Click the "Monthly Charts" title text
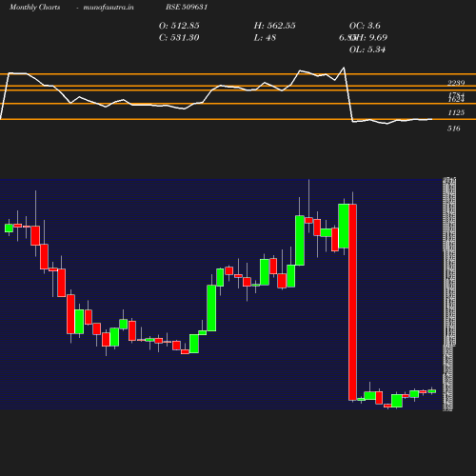Image resolution: width=476 pixels, height=476 pixels. coord(35,8)
